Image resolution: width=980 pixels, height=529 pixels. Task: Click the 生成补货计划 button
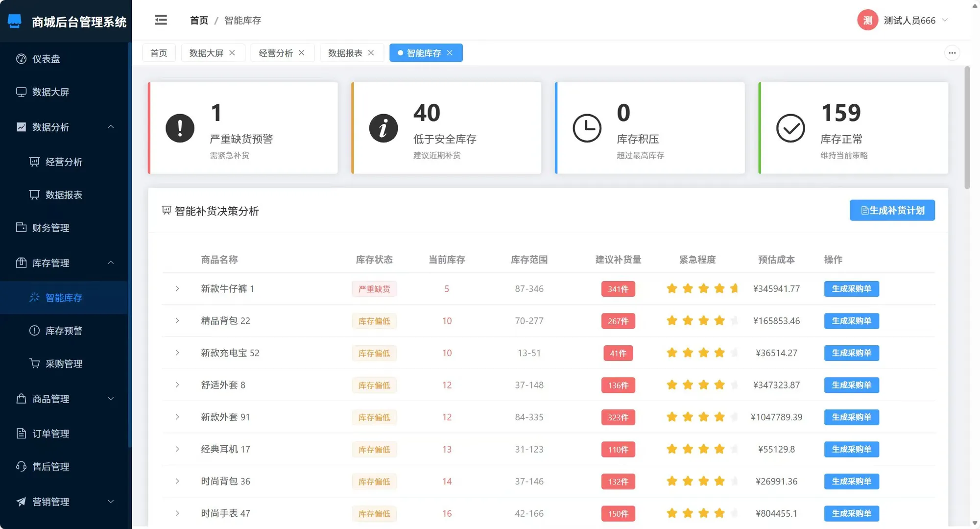click(x=892, y=210)
